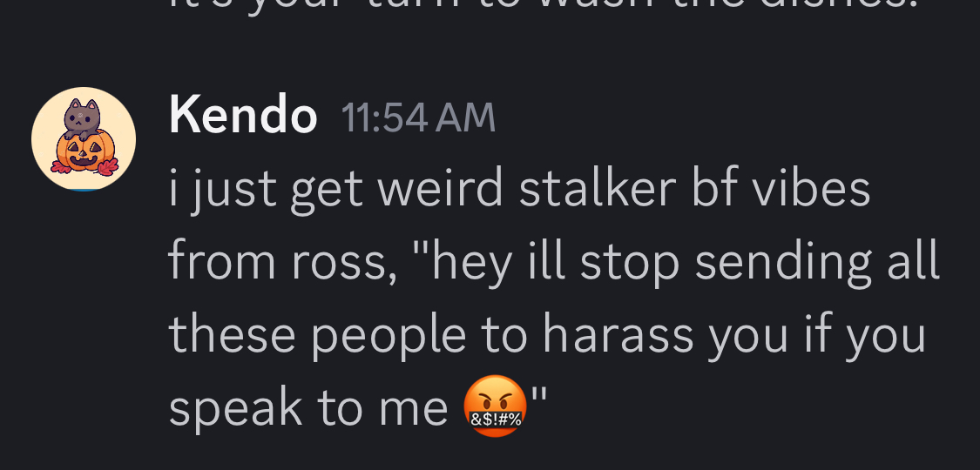Open Kendo's profile avatar
The image size is (980, 470).
pos(83,138)
